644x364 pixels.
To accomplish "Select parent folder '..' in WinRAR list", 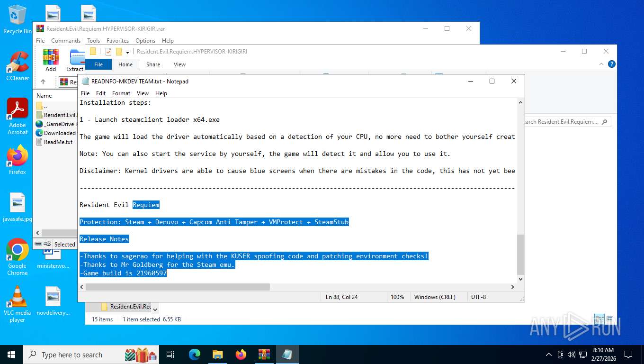I will click(56, 106).
